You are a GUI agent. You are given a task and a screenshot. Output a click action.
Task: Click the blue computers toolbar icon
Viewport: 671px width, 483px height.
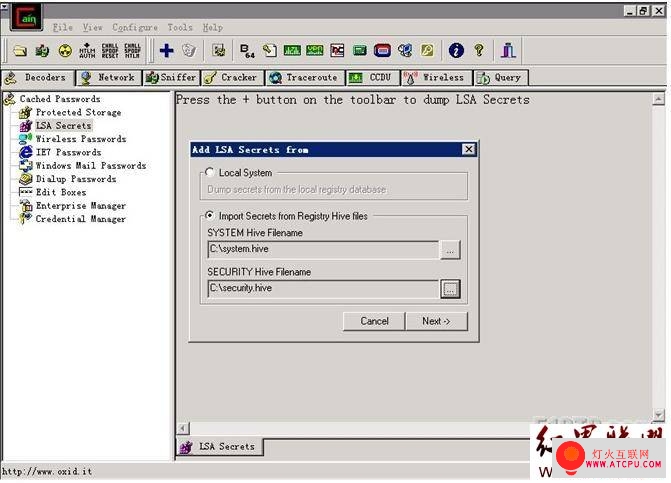point(405,50)
